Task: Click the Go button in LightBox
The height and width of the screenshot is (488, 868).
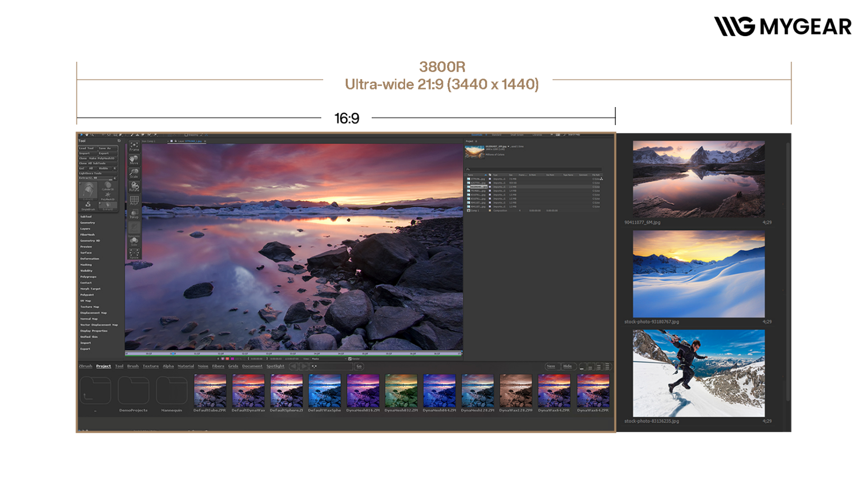Action: (x=359, y=366)
